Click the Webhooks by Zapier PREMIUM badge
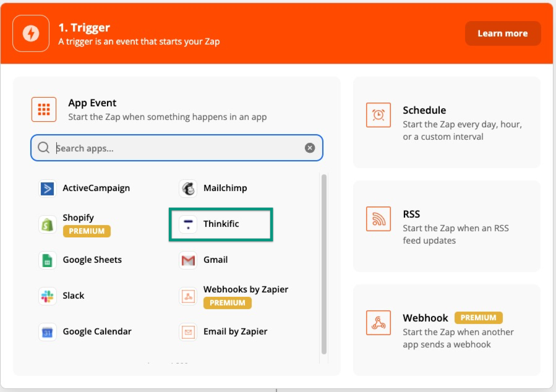This screenshot has width=556, height=392. 228,303
